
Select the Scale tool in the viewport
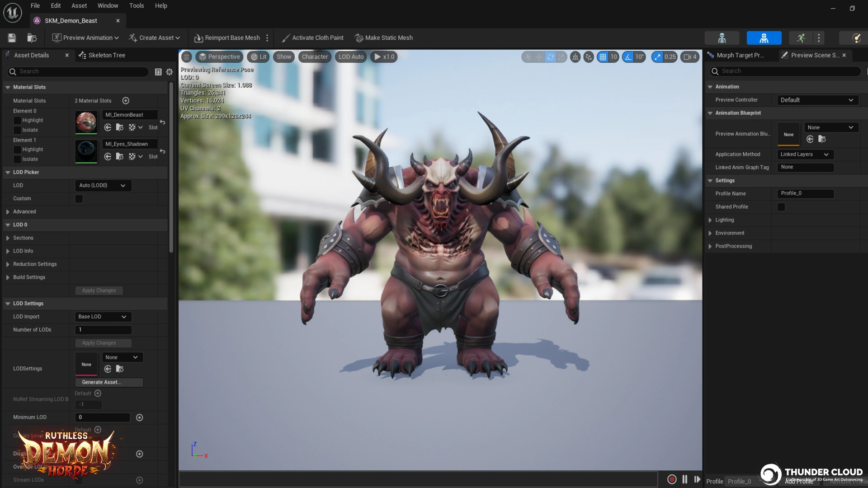(x=561, y=57)
